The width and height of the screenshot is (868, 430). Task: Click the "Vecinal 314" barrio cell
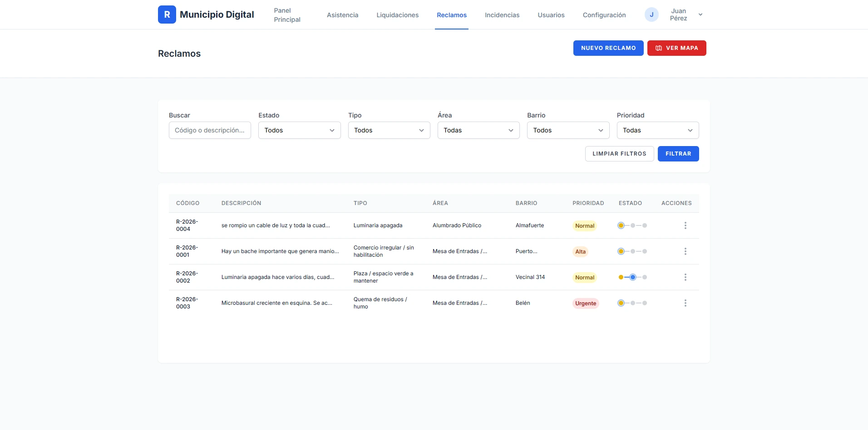pyautogui.click(x=530, y=277)
